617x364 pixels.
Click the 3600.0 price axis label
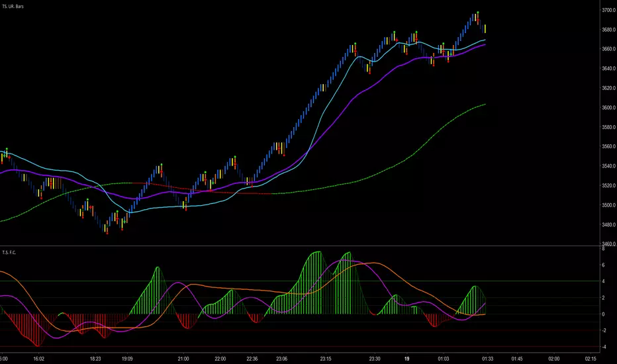click(602, 108)
